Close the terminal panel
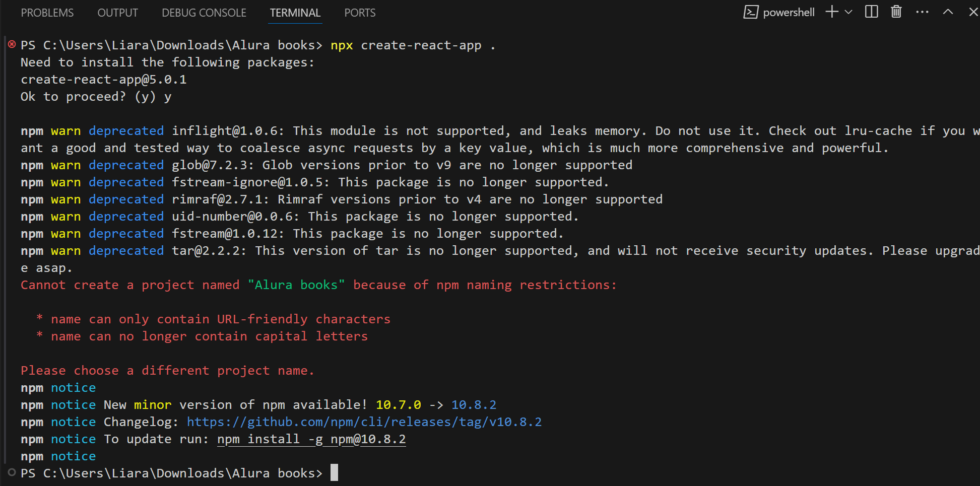980x486 pixels. tap(973, 12)
